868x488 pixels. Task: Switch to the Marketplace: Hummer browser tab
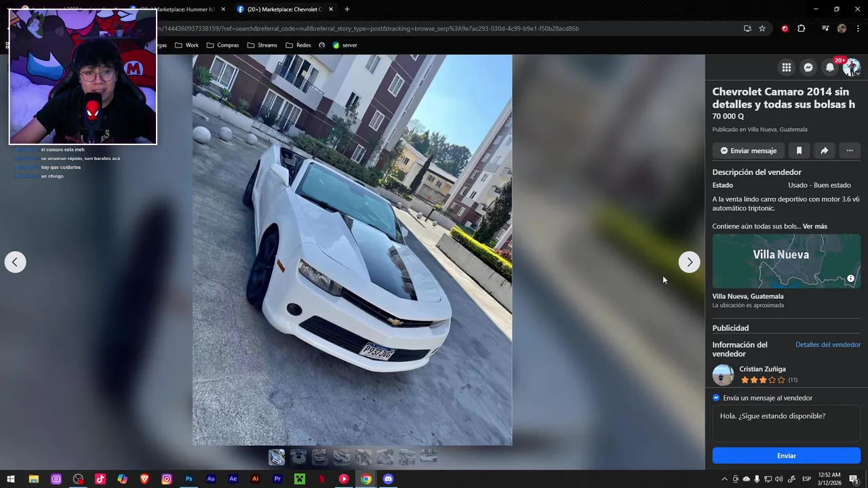[183, 9]
